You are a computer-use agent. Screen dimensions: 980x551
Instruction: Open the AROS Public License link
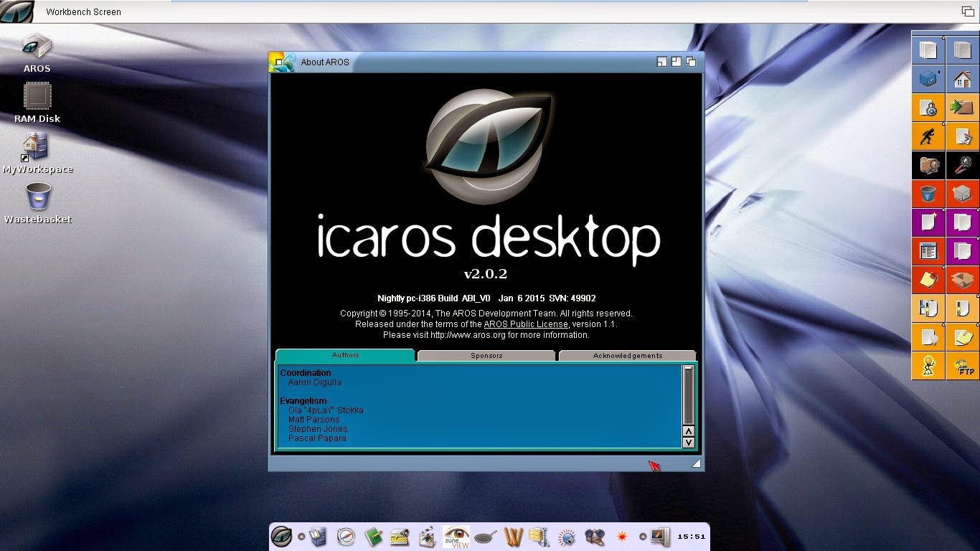[x=525, y=324]
